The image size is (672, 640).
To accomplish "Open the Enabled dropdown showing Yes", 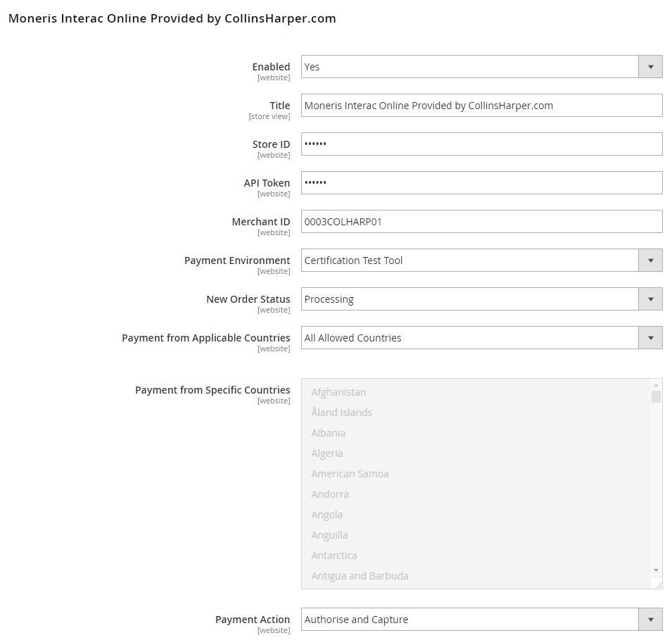I will pos(482,66).
